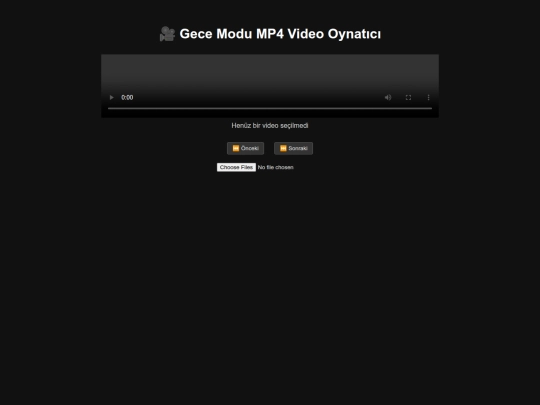540x405 pixels.
Task: Click the 0:00 time display
Action: click(127, 97)
